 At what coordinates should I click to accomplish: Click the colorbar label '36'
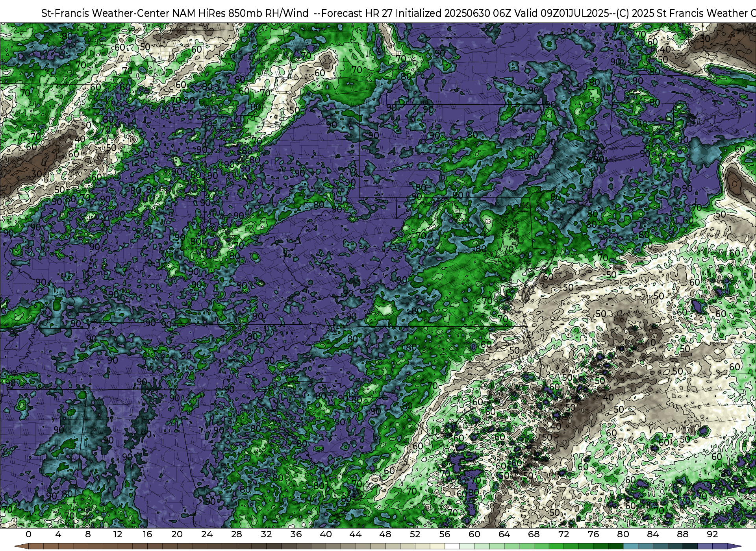[296, 534]
